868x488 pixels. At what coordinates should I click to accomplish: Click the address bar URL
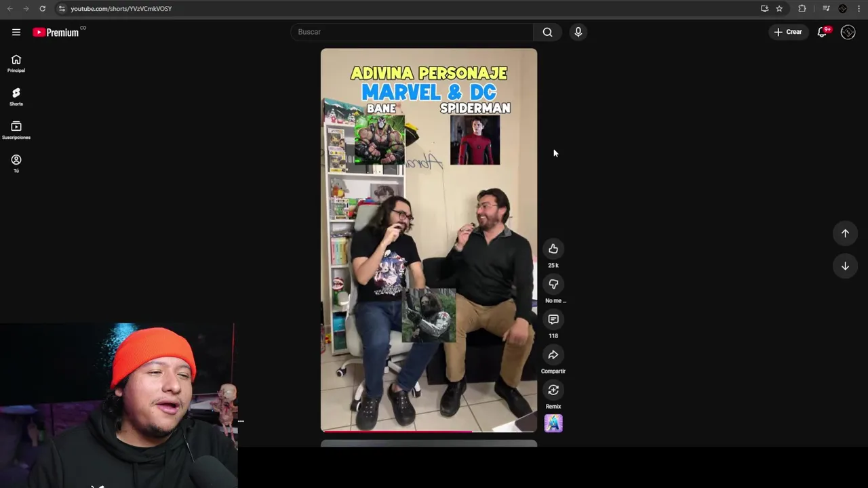[121, 8]
